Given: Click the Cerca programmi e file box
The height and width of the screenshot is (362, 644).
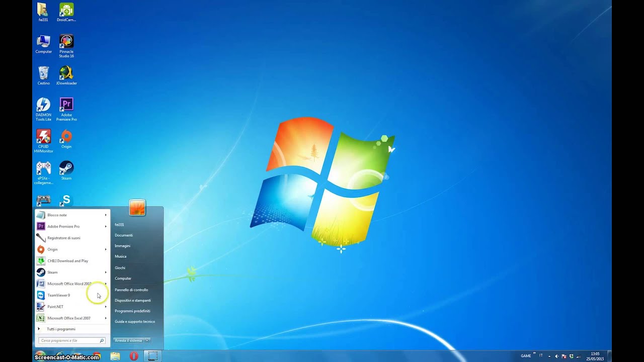Looking at the screenshot, I should point(72,341).
